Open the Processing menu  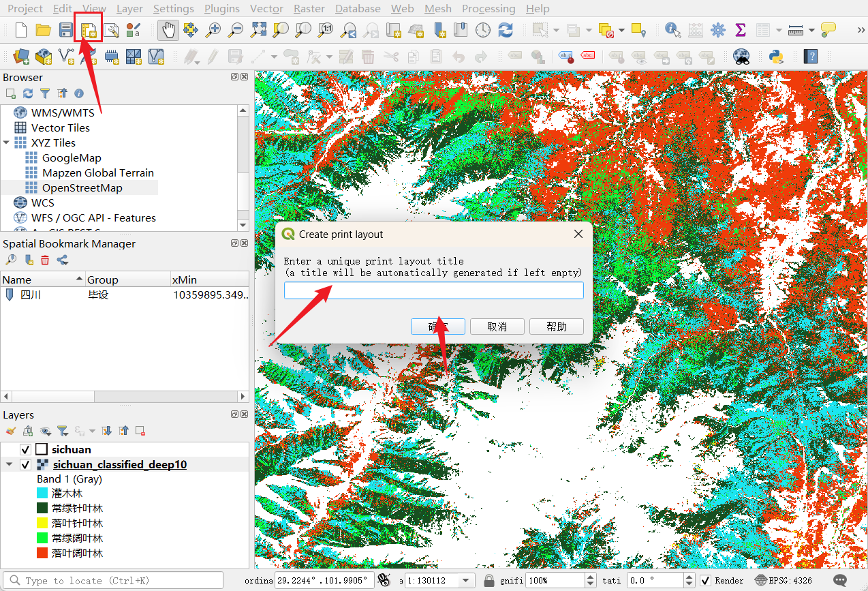click(x=489, y=9)
